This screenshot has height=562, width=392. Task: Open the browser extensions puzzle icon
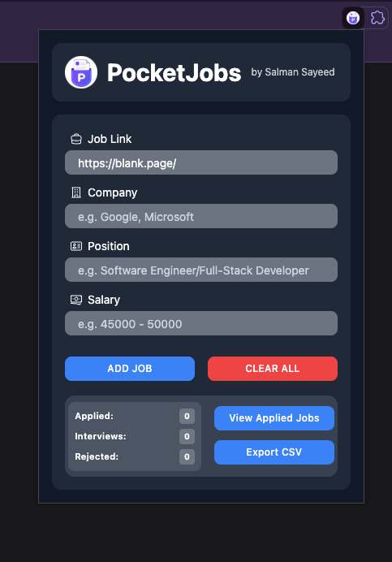click(377, 18)
